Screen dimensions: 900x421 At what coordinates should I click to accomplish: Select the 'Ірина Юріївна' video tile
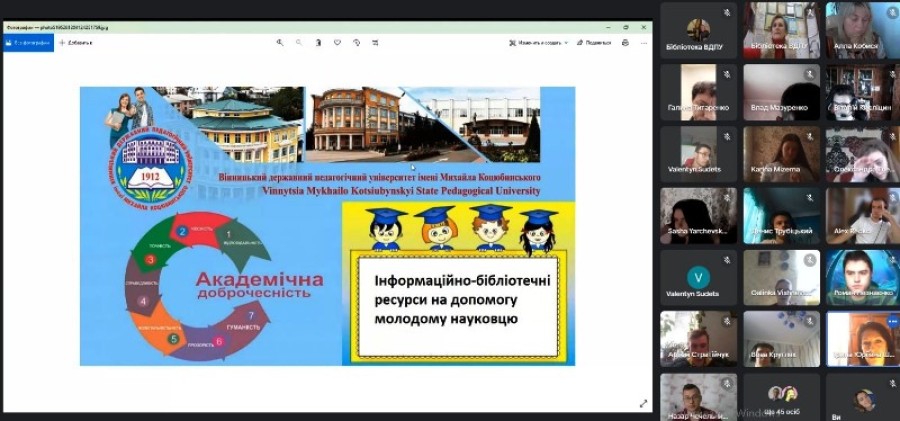[x=863, y=339]
